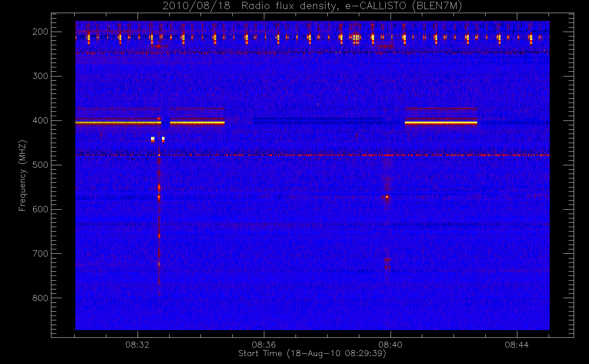Click the 400 frequency tick label
589x364 pixels.
(40, 120)
